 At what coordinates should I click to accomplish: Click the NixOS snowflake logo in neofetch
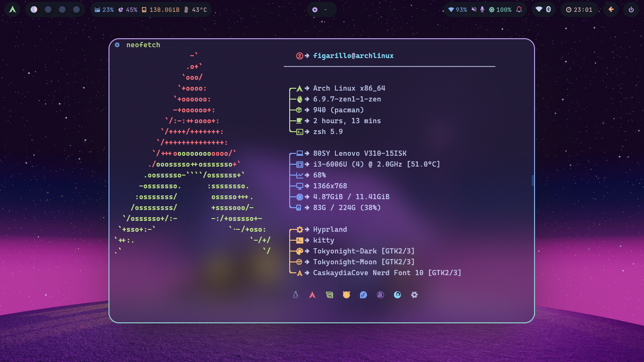pos(414,295)
